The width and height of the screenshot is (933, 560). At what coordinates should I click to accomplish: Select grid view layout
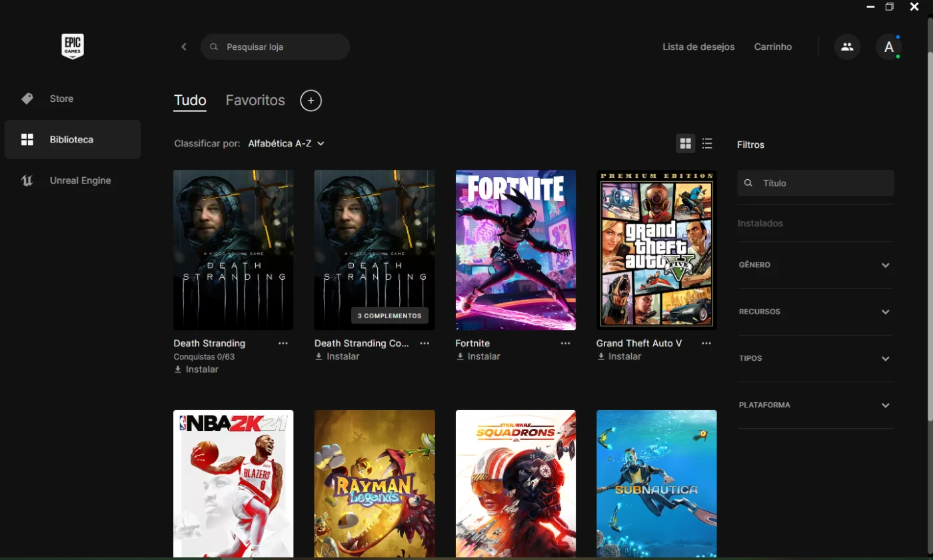(685, 143)
